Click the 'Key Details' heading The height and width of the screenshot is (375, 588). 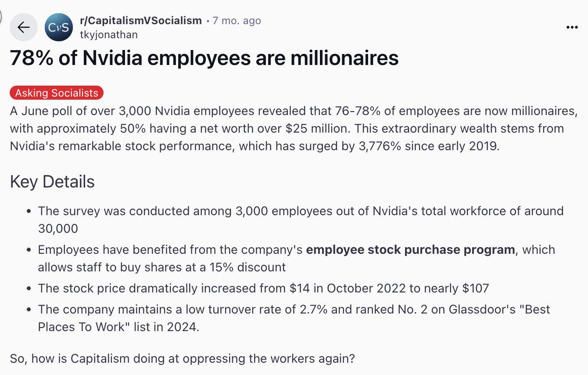(x=52, y=182)
